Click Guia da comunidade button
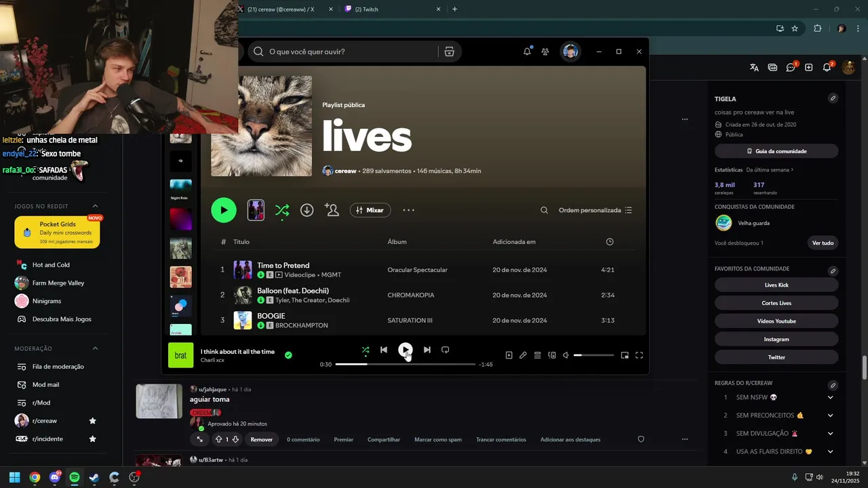The height and width of the screenshot is (488, 868). [776, 151]
